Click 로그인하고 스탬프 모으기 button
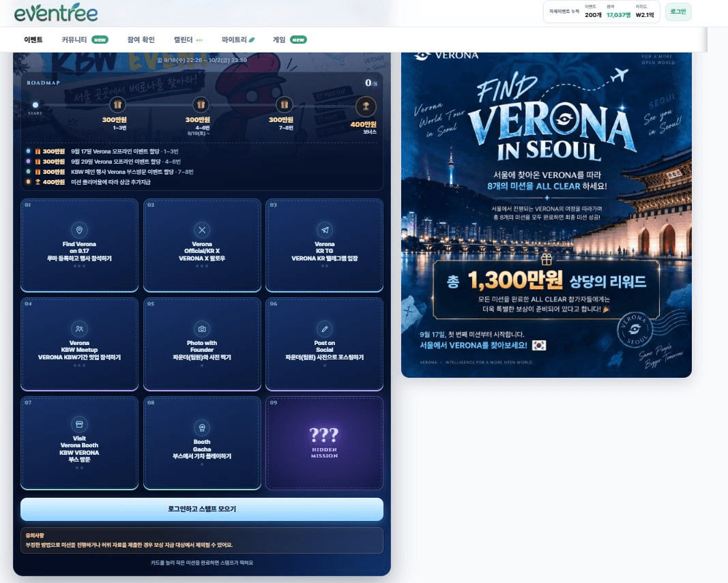 click(202, 509)
